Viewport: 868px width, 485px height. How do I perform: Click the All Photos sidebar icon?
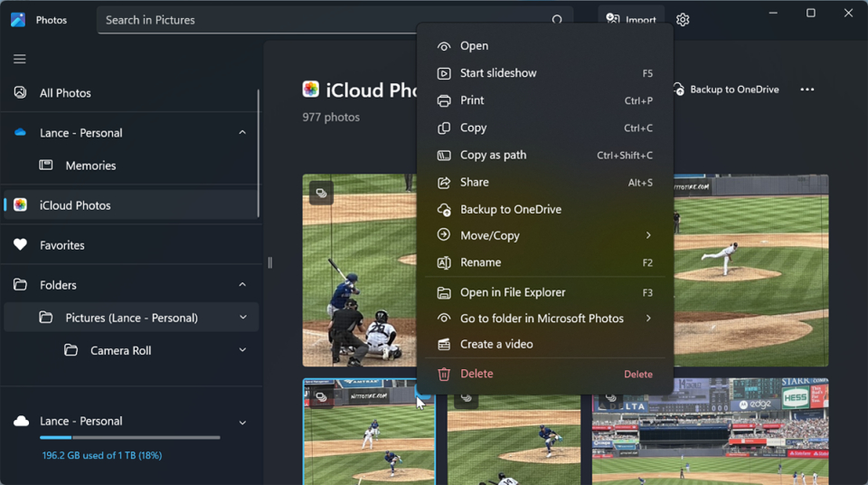(x=20, y=93)
